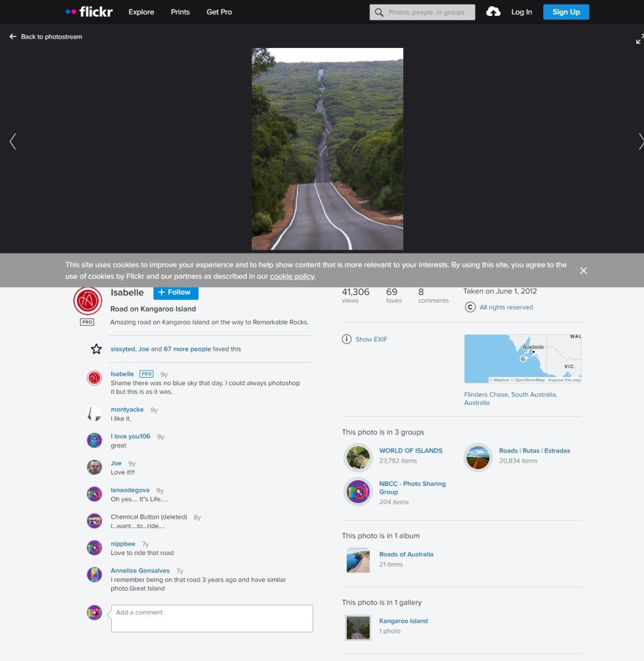644x661 pixels.
Task: Open Annelize Gonsalves' profile name link
Action: [141, 571]
